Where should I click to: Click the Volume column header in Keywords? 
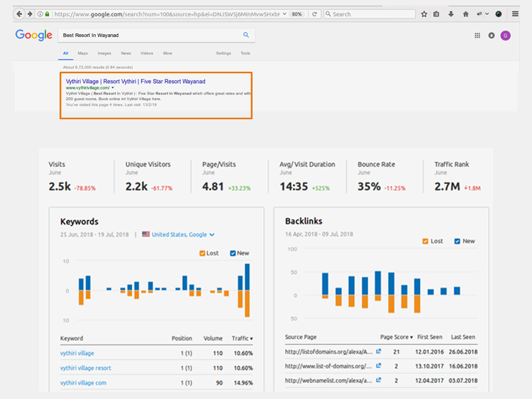(213, 338)
